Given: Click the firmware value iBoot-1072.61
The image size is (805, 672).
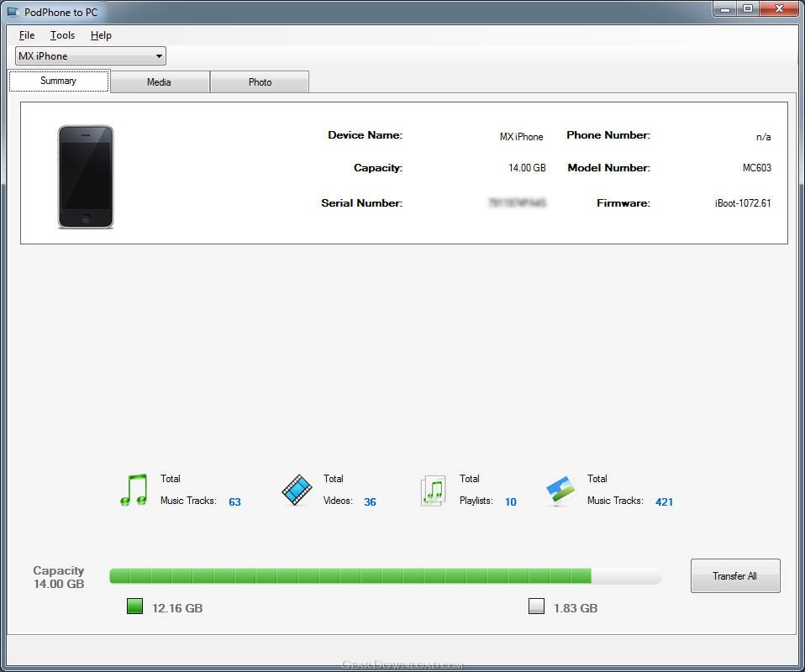Looking at the screenshot, I should [743, 202].
